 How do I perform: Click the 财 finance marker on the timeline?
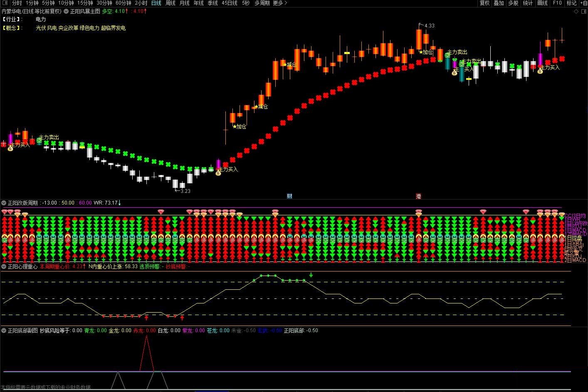(x=289, y=196)
